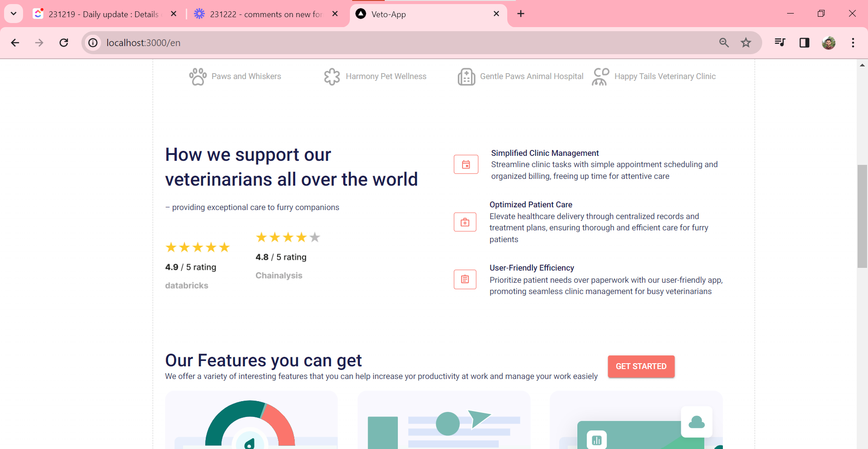Open the Chrome three-dot menu
Screen dimensions: 868x449
[853, 43]
